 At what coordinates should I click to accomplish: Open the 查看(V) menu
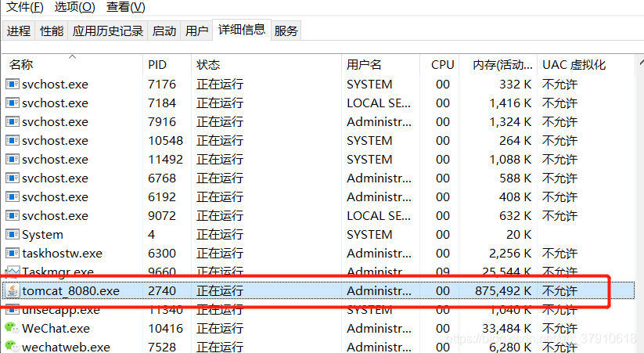(126, 7)
